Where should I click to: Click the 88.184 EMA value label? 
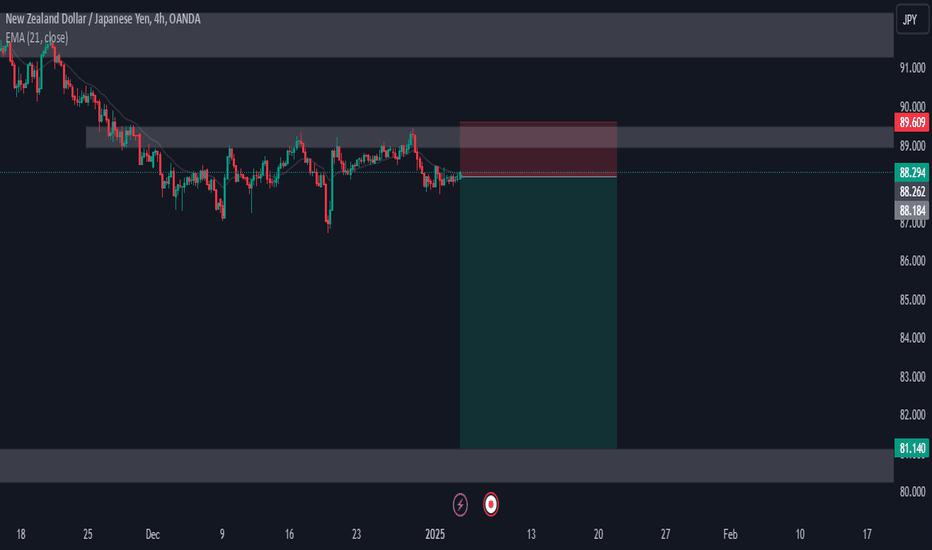tap(912, 210)
